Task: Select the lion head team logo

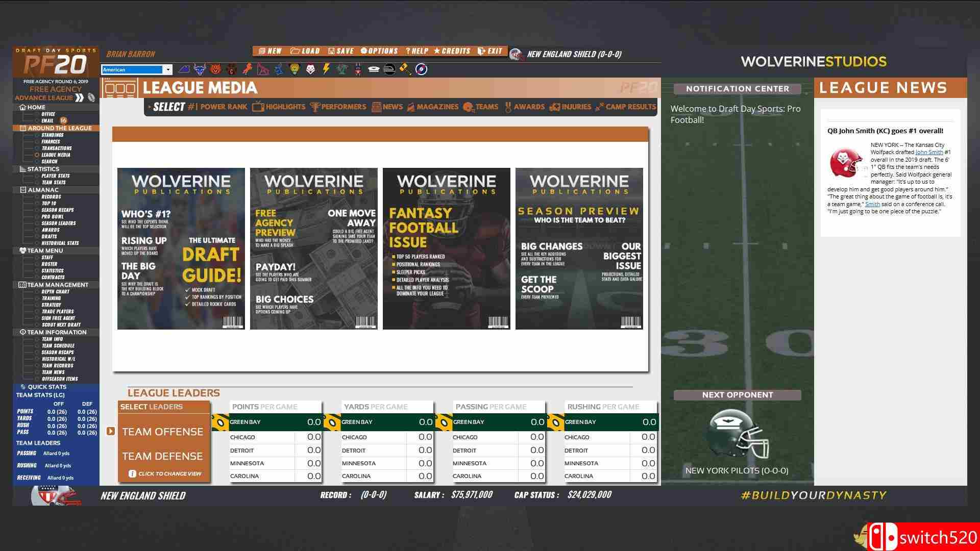Action: point(295,69)
